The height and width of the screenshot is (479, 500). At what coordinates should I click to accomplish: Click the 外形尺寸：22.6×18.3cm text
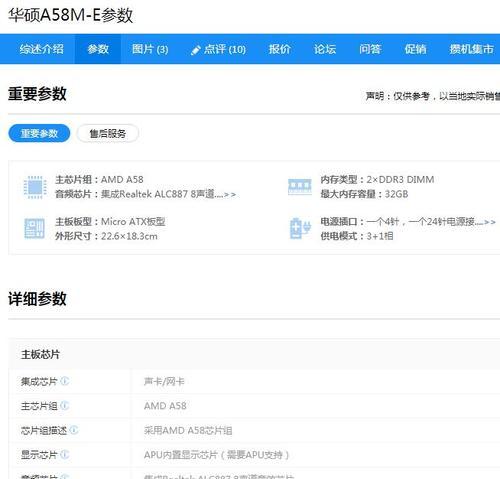pyautogui.click(x=106, y=236)
